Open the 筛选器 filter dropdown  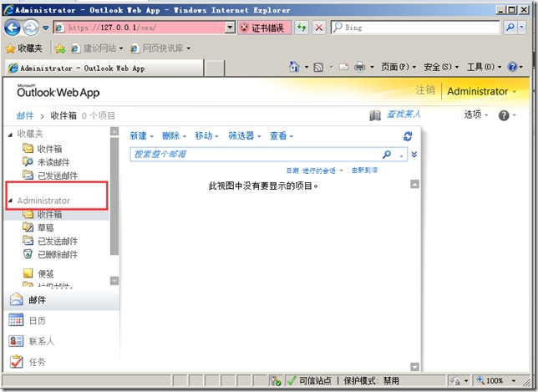pos(245,136)
